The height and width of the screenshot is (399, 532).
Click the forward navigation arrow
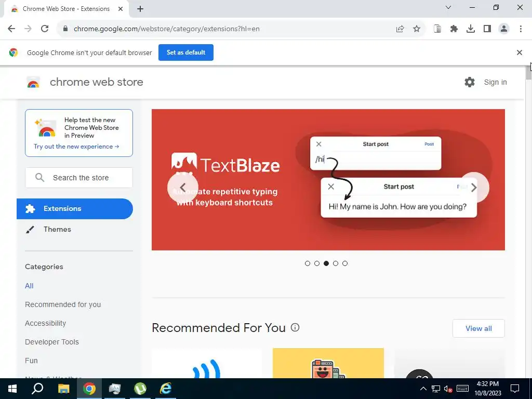pyautogui.click(x=28, y=29)
